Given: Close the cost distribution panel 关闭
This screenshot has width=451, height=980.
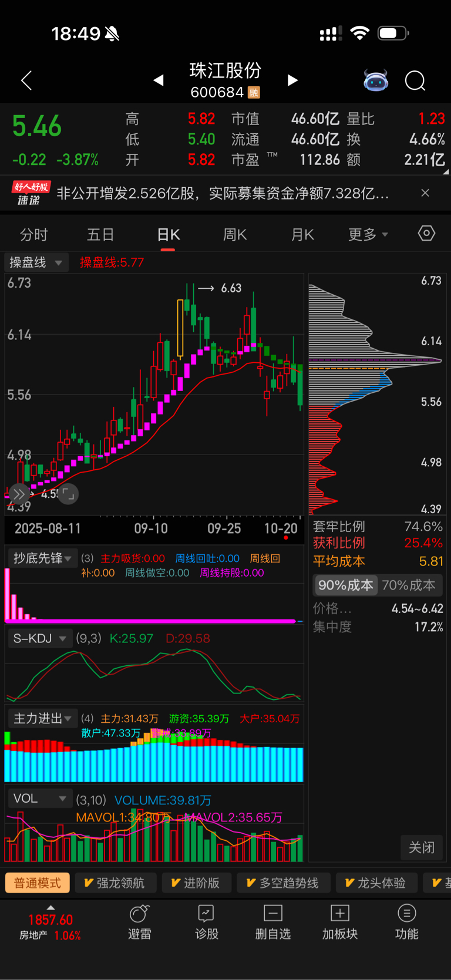Looking at the screenshot, I should (x=422, y=847).
